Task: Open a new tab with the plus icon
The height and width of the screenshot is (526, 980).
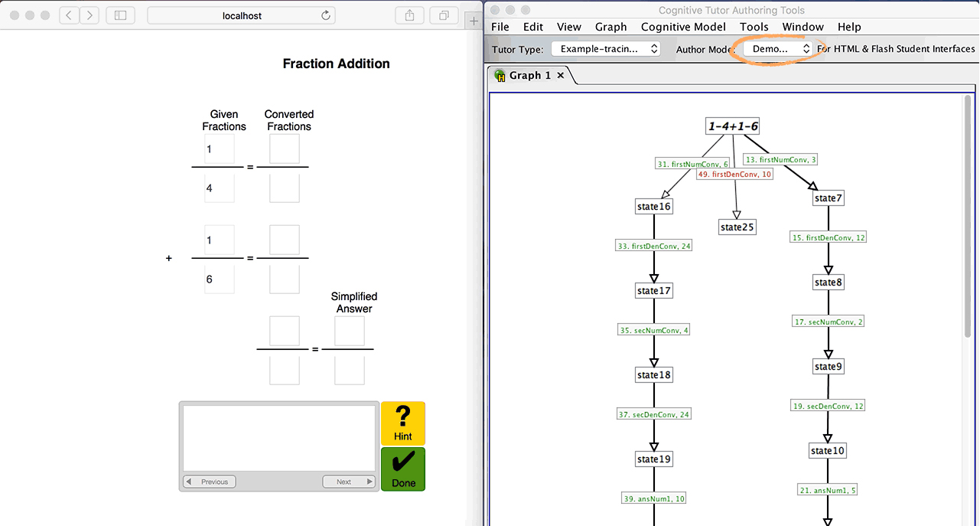Action: coord(474,20)
